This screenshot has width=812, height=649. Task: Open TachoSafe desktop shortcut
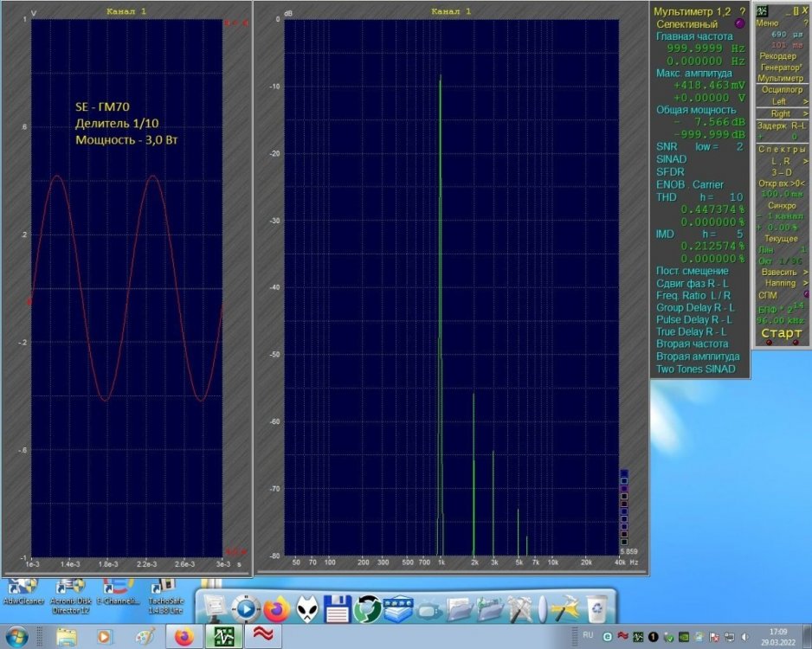[164, 588]
